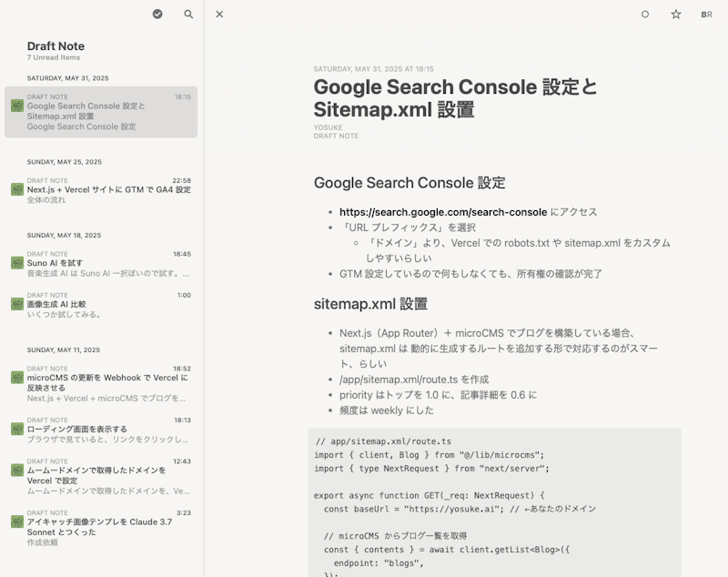Click the 3:23 timestamp in the list
This screenshot has width=728, height=577.
(184, 513)
